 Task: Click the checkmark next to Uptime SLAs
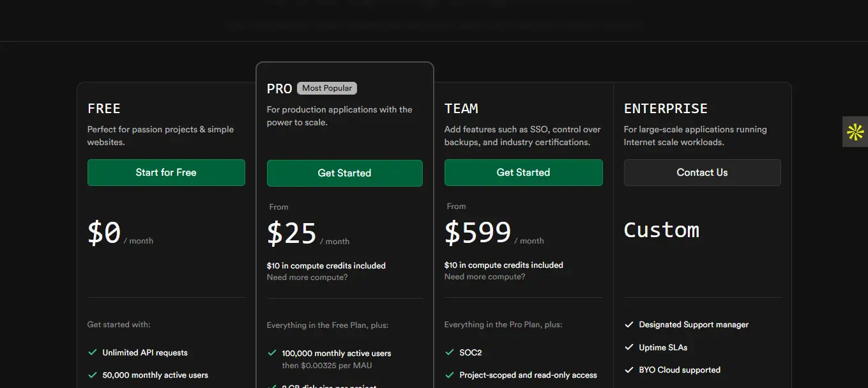pos(628,347)
